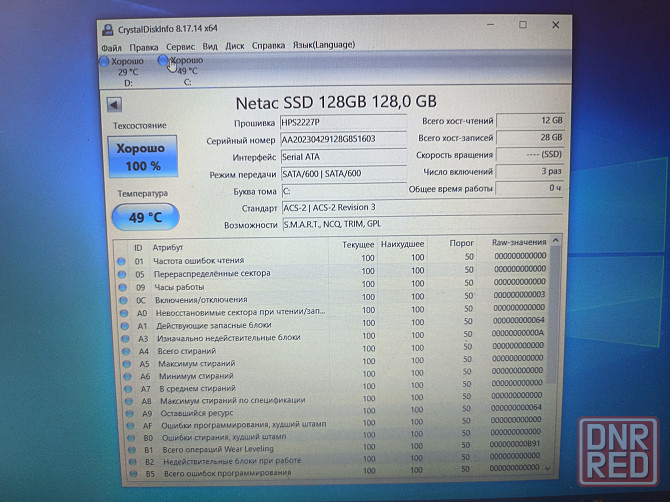
Task: Click the Прошивка field HPS2227P
Action: [x=344, y=122]
